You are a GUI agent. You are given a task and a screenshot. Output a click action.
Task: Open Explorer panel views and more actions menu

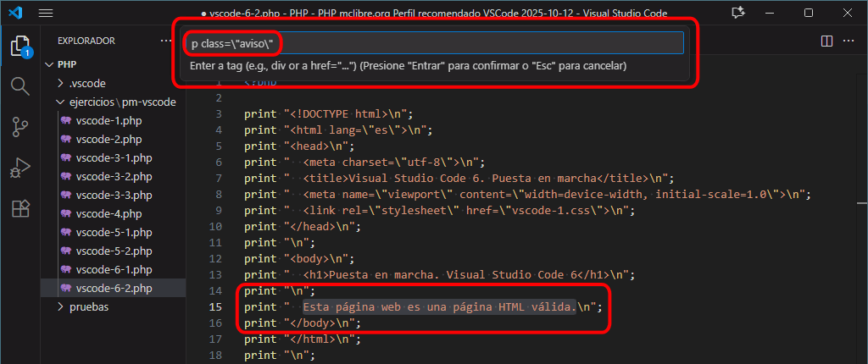tap(165, 41)
